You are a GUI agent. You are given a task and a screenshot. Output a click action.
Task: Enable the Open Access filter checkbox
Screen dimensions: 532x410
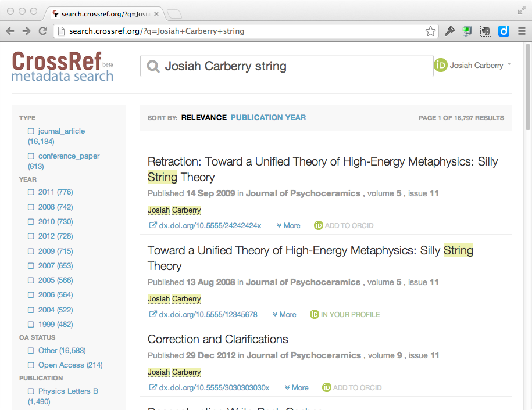(x=31, y=365)
